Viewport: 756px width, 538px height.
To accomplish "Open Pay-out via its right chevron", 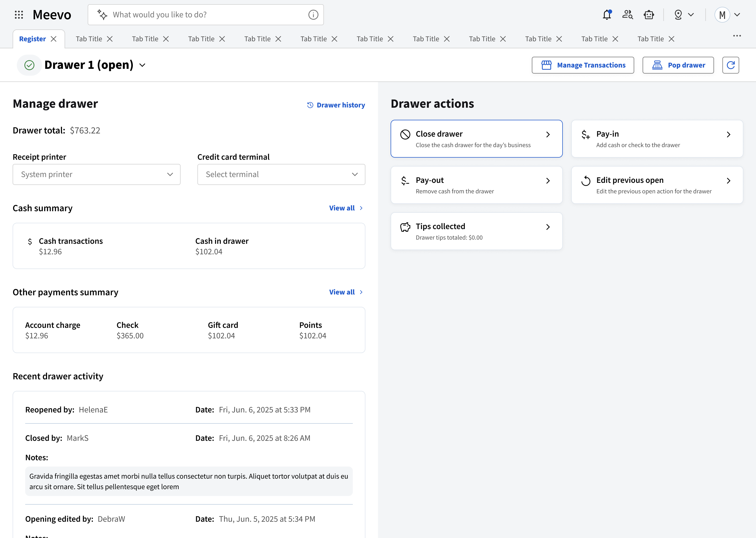I will (548, 180).
